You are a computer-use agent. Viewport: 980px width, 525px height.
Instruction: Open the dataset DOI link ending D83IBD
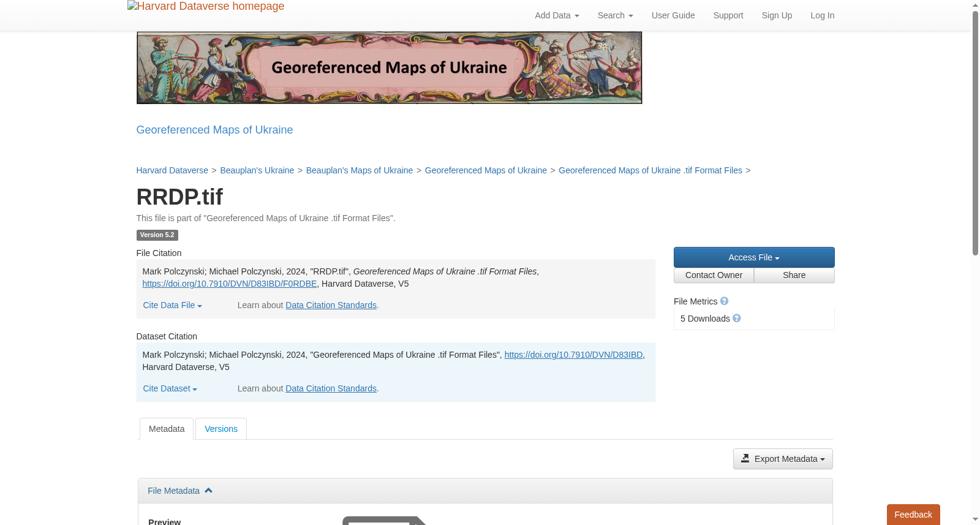(573, 355)
